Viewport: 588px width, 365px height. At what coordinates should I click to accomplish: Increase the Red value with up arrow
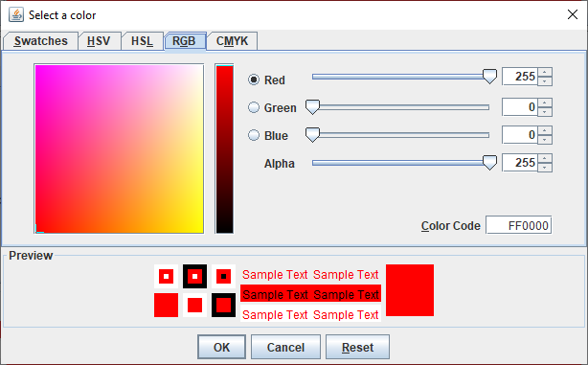pyautogui.click(x=545, y=72)
